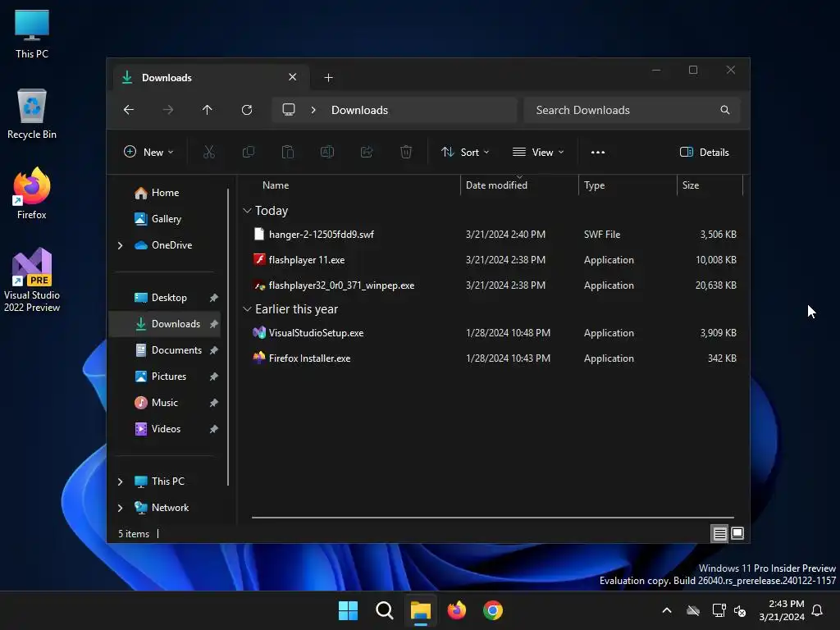Toggle the Details pane
Screen dimensions: 840x630
pos(704,152)
